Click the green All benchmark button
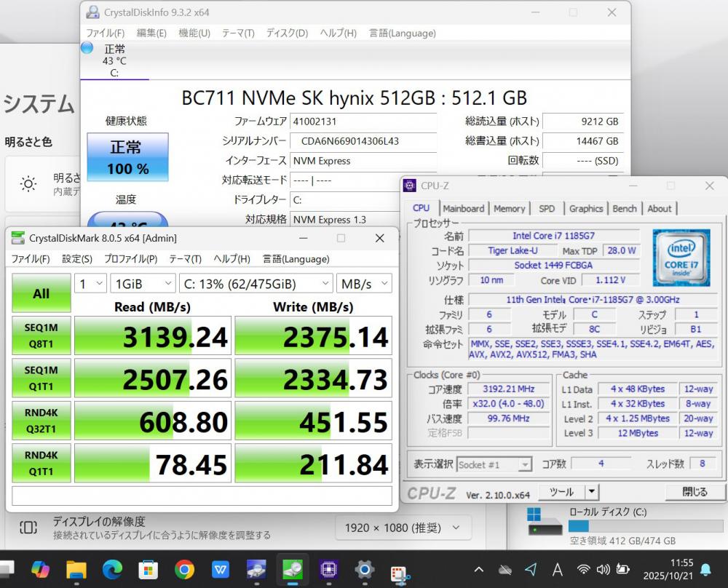Viewport: 728px width, 588px height. [x=41, y=293]
